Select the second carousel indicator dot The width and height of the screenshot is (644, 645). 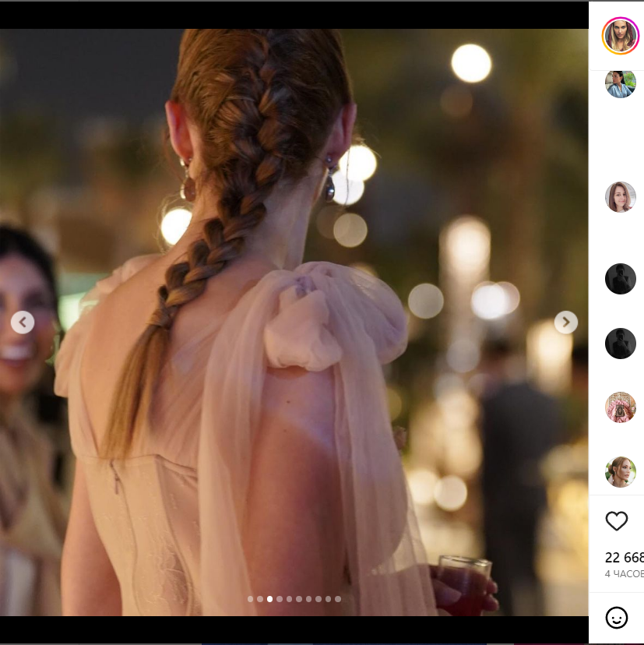coord(260,599)
